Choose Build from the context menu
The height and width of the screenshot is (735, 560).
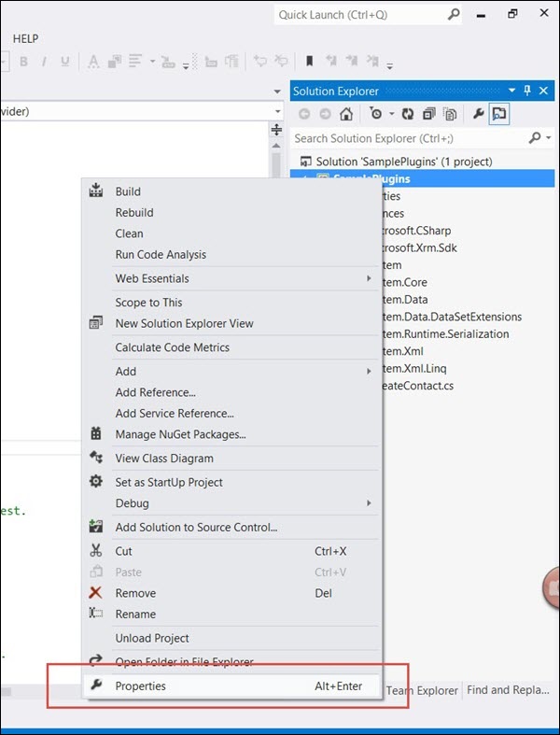click(x=232, y=191)
